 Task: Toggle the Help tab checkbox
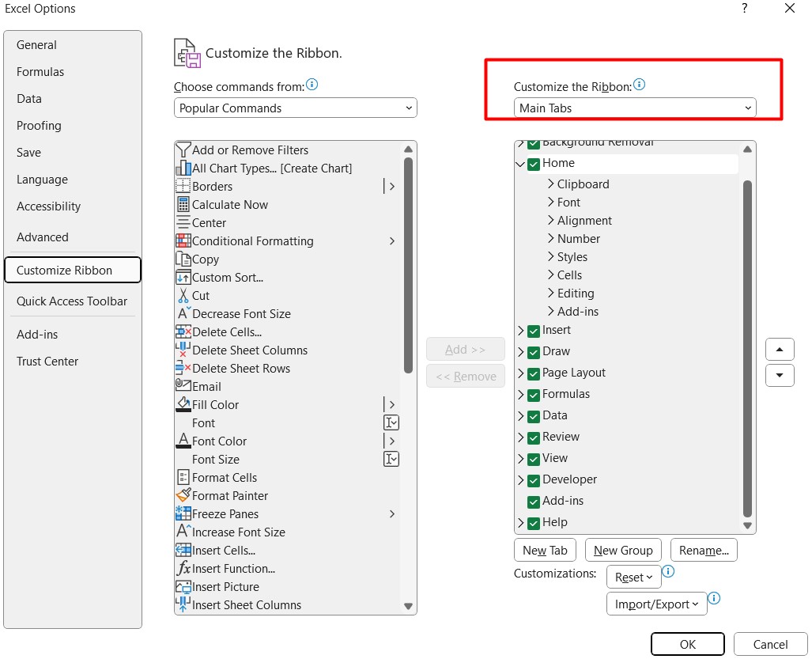(x=534, y=523)
